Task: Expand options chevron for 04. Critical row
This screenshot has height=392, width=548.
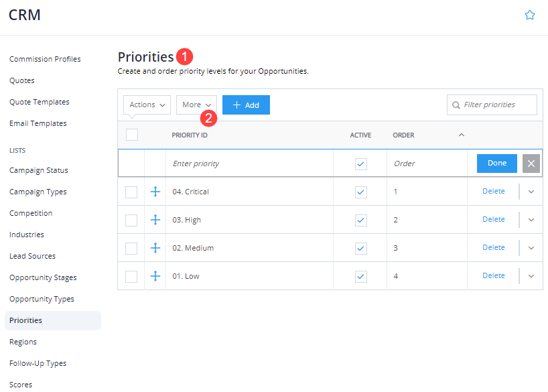Action: [531, 192]
